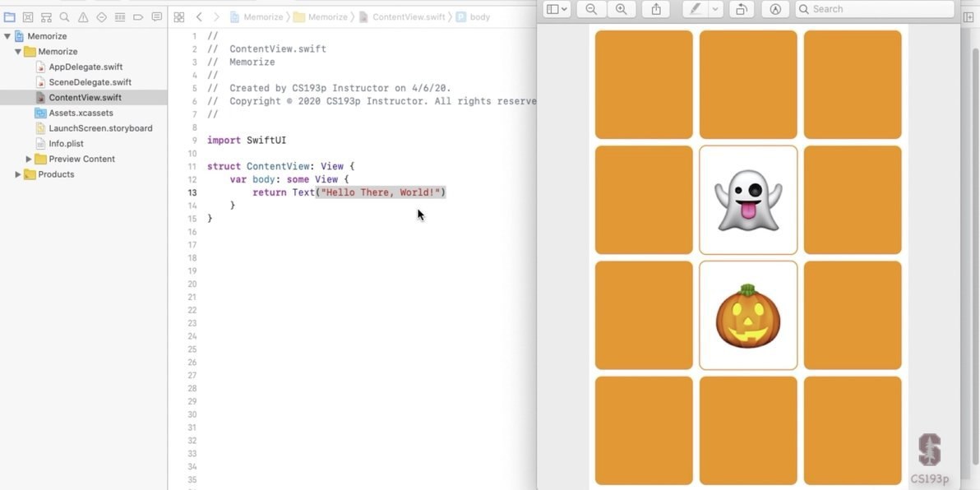980x490 pixels.
Task: Open the Issue navigator warning icon
Action: pos(83,17)
